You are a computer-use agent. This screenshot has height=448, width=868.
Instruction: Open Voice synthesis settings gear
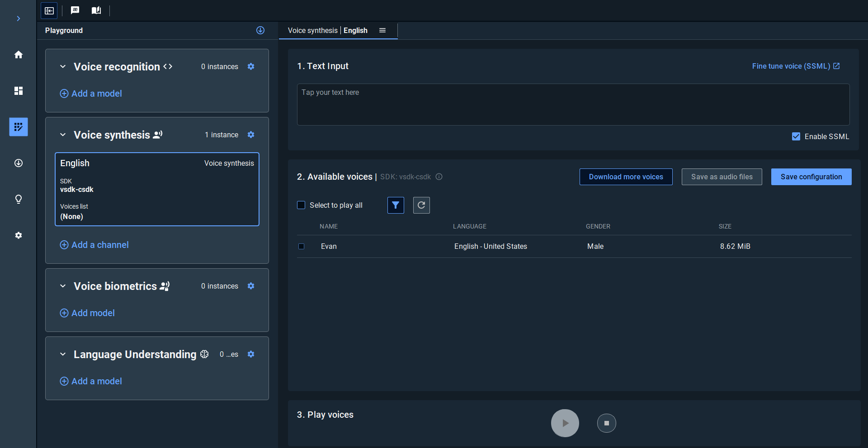tap(251, 135)
